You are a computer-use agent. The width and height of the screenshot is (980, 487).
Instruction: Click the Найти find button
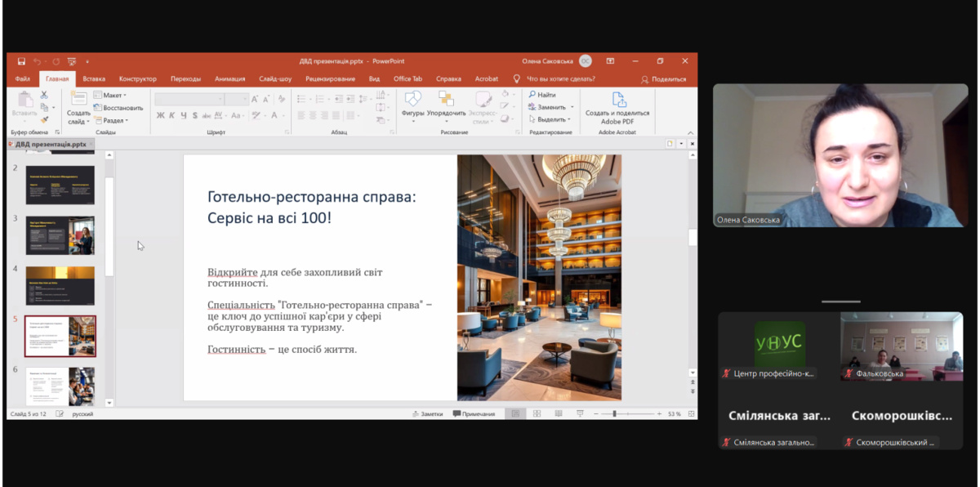542,96
